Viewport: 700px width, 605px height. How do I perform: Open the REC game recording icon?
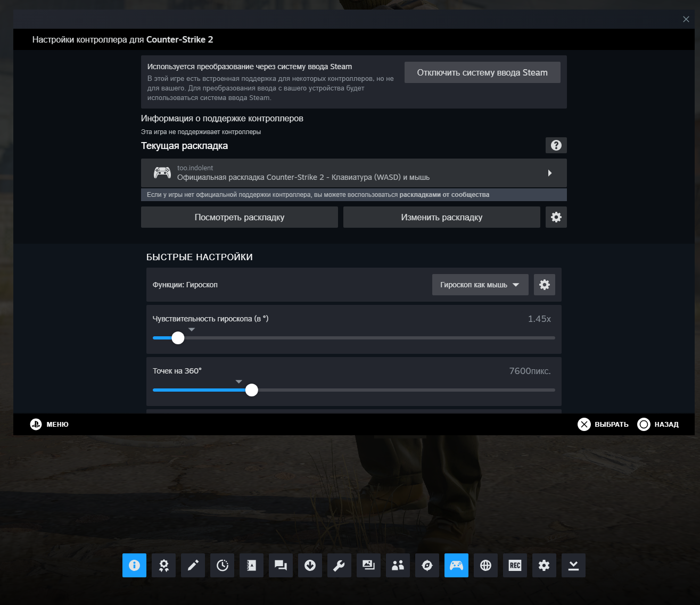tap(515, 565)
